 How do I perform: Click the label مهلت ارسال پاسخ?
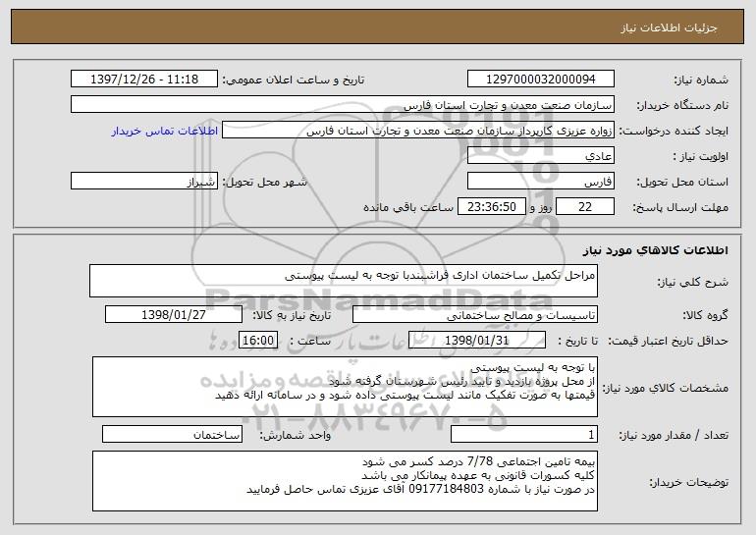[x=680, y=207]
